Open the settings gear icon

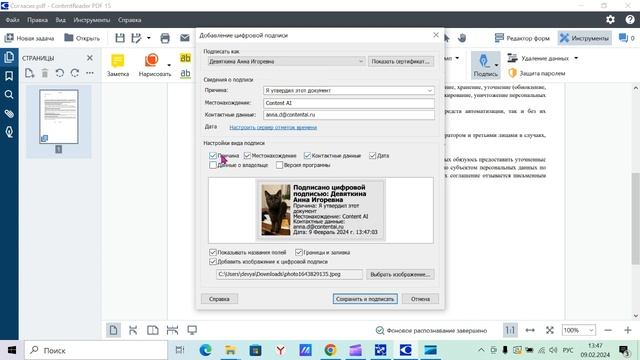[610, 20]
